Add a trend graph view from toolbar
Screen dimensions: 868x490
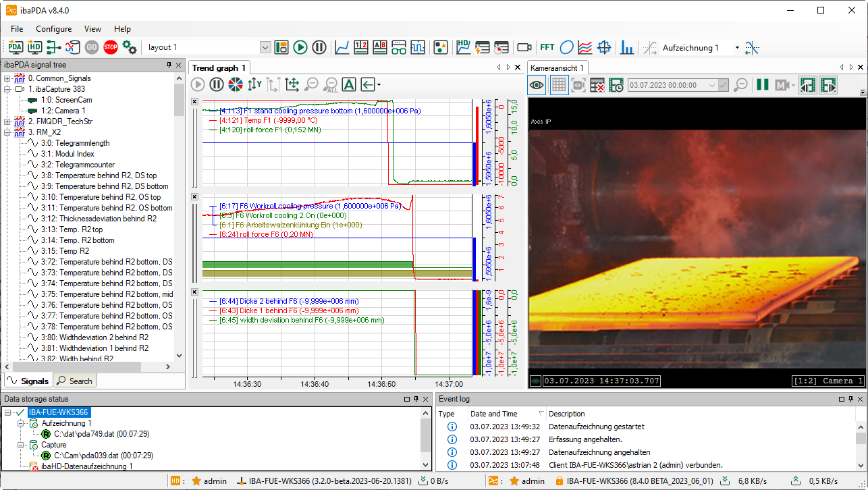point(342,47)
